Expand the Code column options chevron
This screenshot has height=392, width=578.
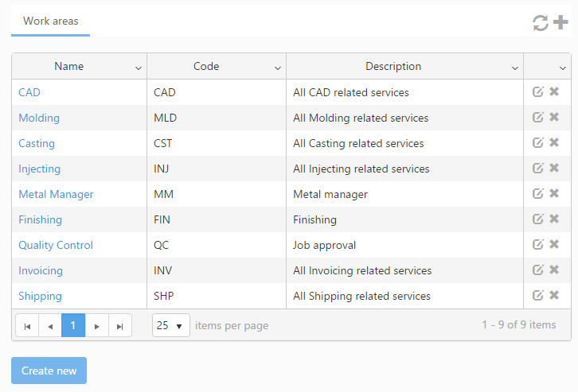coord(278,68)
